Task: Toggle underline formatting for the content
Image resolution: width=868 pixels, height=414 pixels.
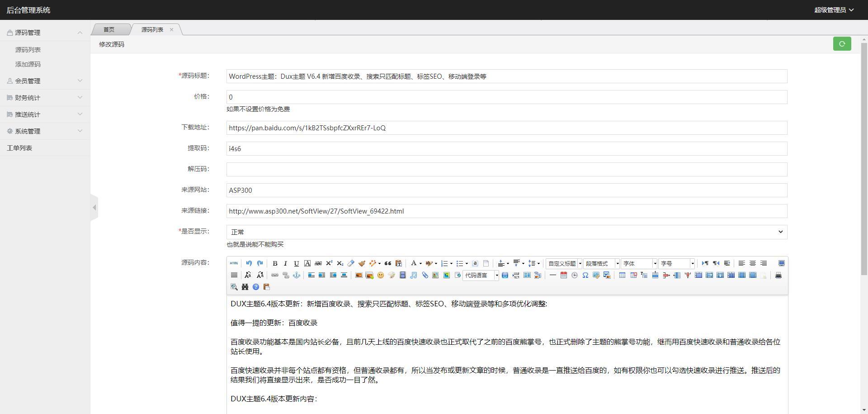Action: (x=296, y=263)
